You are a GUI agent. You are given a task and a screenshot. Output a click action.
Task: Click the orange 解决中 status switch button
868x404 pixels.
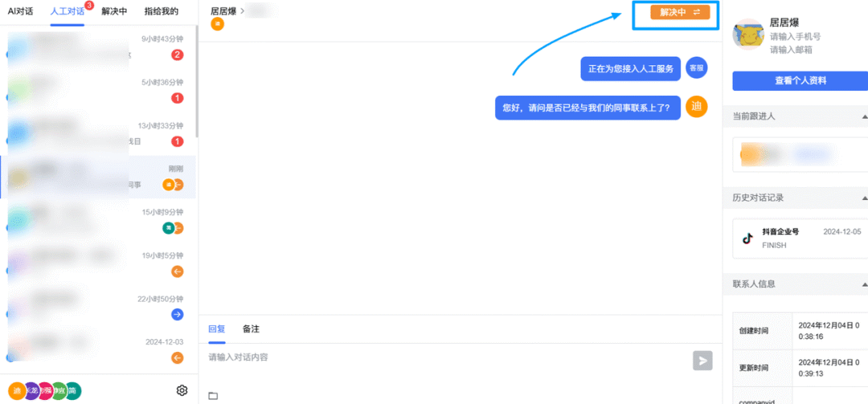tap(680, 12)
